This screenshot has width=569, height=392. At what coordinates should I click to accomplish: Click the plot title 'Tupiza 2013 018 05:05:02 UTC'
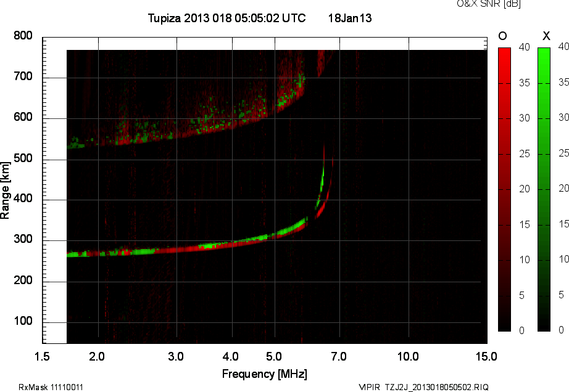coord(227,18)
